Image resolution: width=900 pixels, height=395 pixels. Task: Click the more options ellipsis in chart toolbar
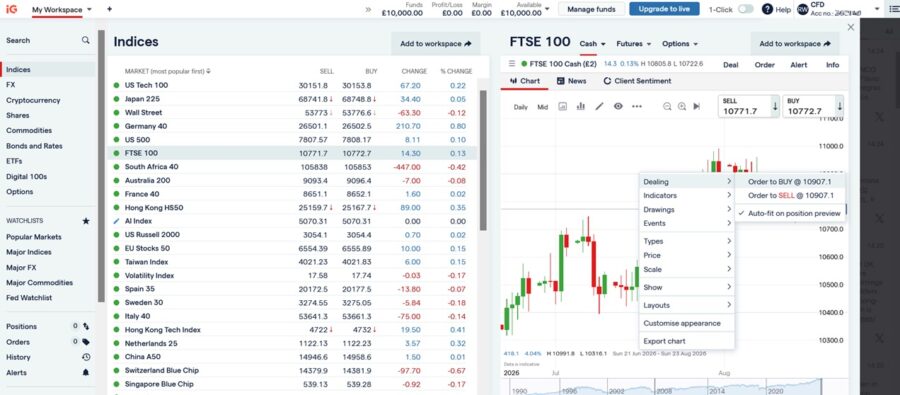click(637, 106)
